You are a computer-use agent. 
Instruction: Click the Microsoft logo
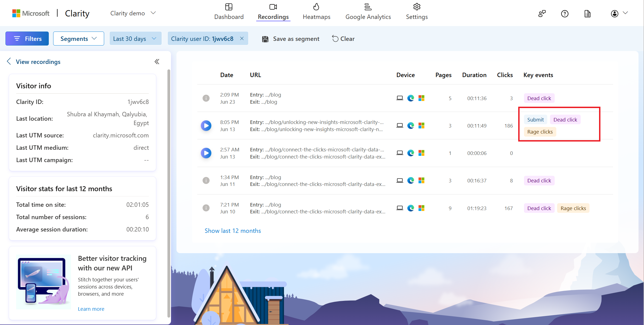point(31,13)
